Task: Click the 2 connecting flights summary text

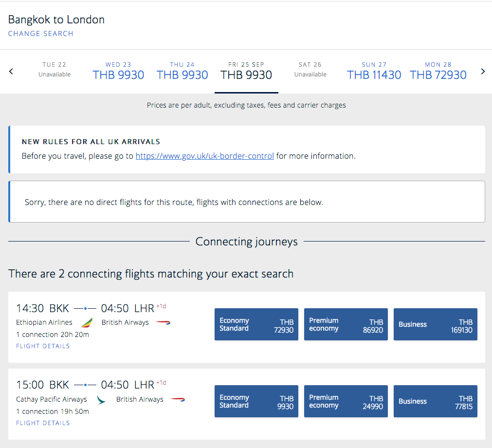Action: click(151, 274)
